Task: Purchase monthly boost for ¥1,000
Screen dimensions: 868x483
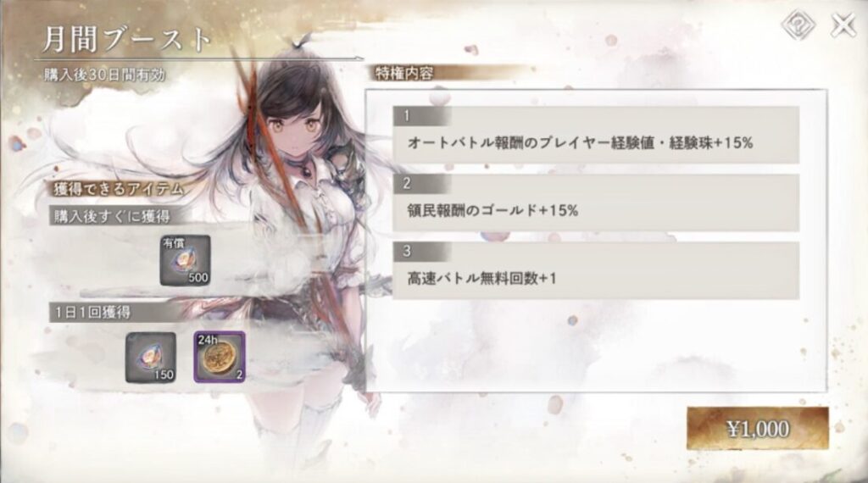Action: pyautogui.click(x=758, y=429)
